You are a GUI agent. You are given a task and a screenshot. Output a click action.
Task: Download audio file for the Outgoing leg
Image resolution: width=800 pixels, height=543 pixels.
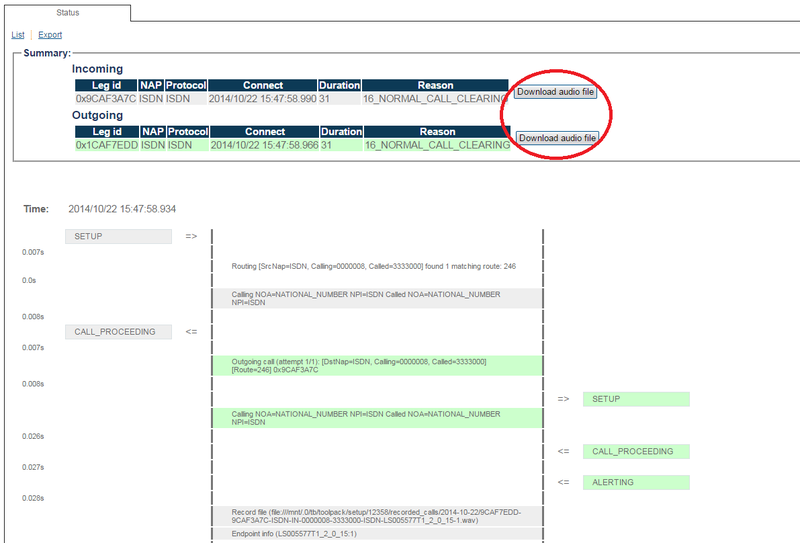point(557,138)
